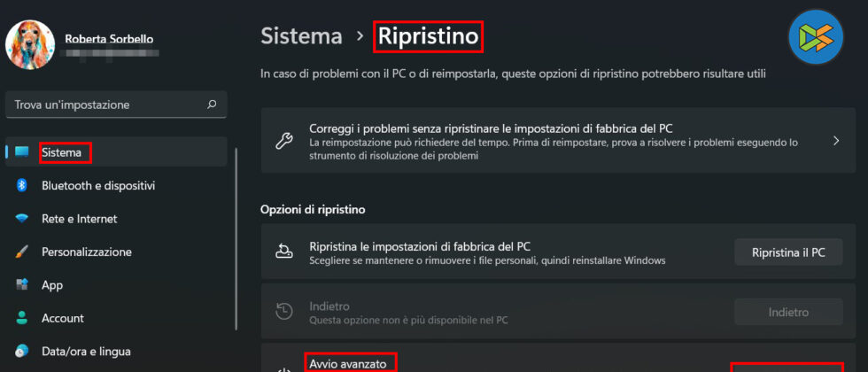Viewport: 868px width, 372px height.
Task: Click Roberta Sorbello profile avatar
Action: [30, 44]
